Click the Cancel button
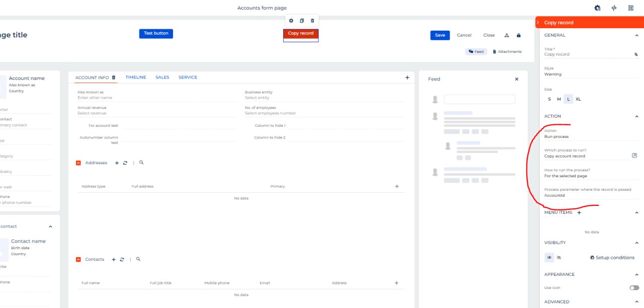Image resolution: width=644 pixels, height=308 pixels. click(464, 35)
